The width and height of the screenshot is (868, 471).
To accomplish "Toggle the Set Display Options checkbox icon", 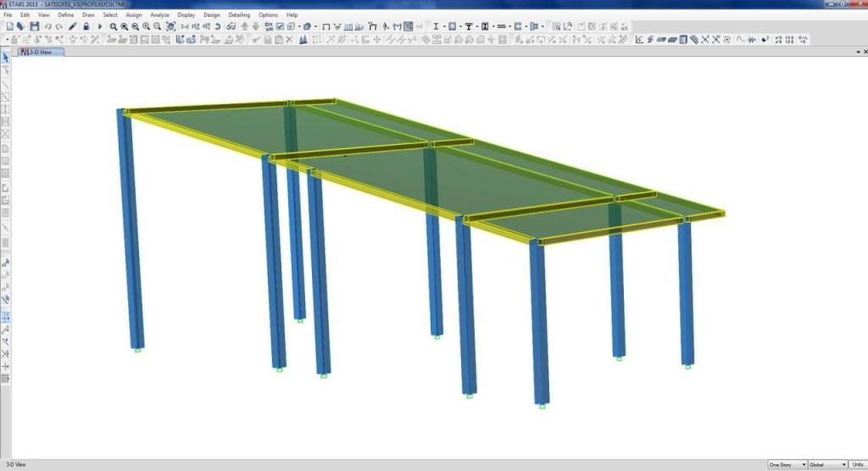I will point(281,26).
